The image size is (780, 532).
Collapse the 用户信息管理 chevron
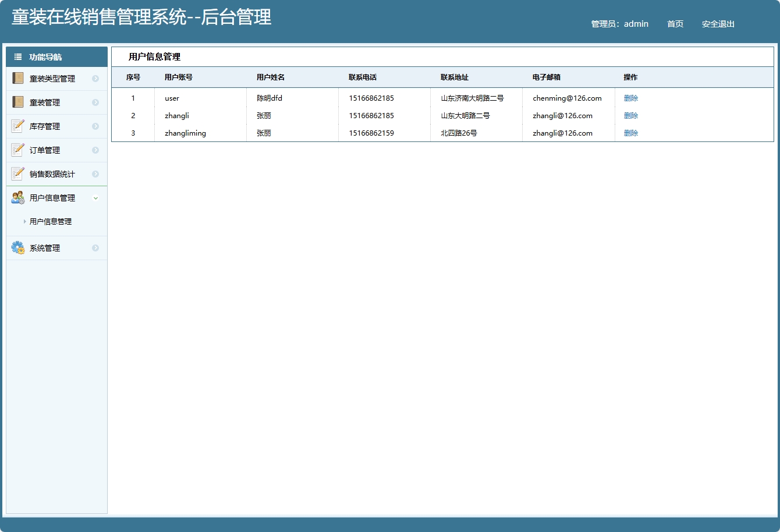point(95,198)
